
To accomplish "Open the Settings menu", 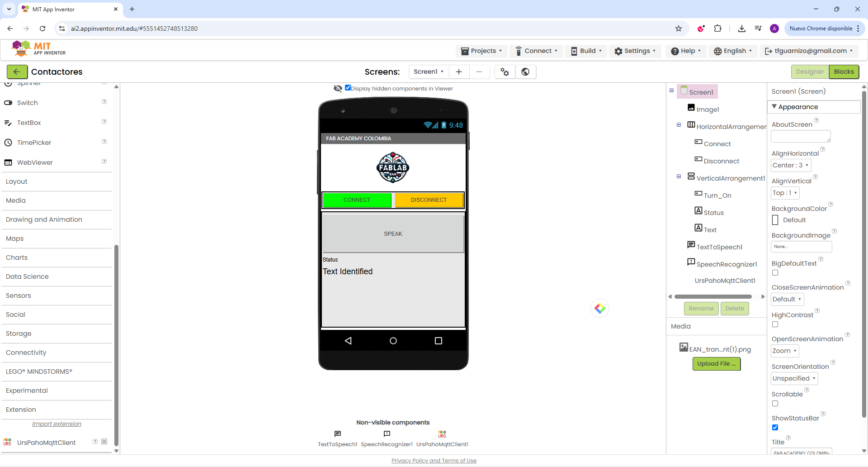I will pos(635,51).
